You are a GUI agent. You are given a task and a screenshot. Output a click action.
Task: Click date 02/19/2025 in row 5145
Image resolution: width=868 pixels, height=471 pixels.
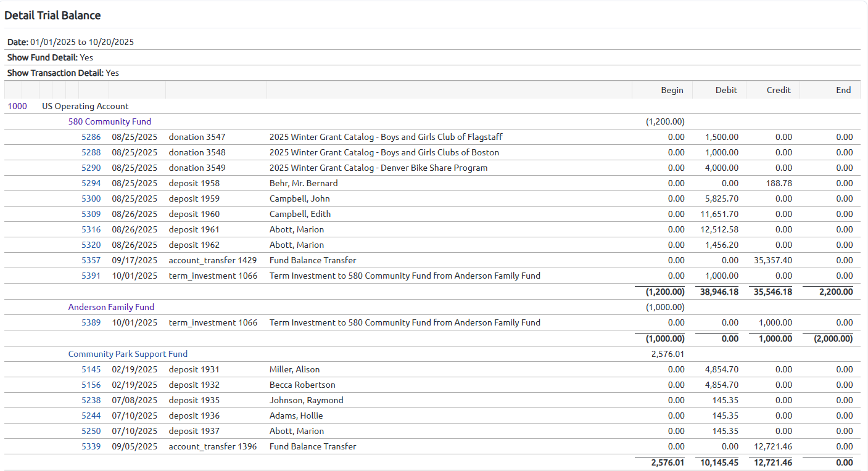[x=134, y=369]
